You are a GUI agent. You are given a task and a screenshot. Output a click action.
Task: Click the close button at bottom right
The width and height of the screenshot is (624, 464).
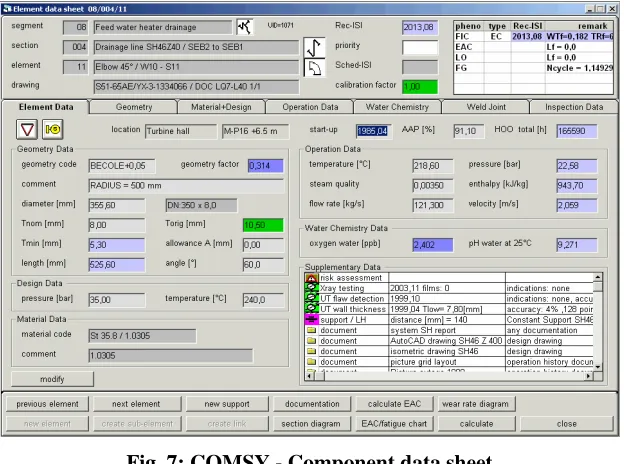pos(567,424)
